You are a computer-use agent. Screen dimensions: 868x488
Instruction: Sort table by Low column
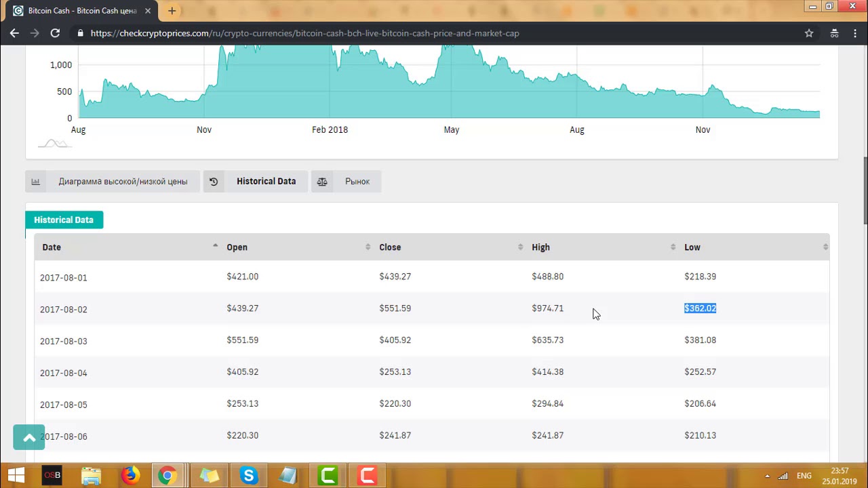[x=755, y=247]
